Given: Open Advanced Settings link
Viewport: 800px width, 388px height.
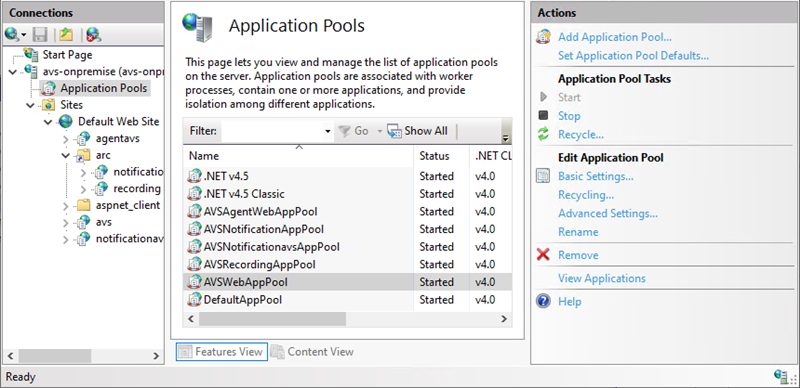Looking at the screenshot, I should 608,213.
